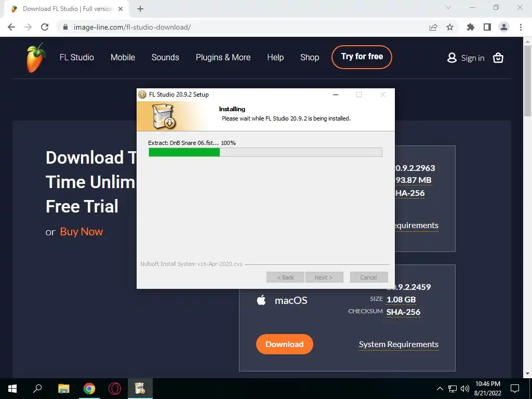
Task: Click the Apple macOS logo
Action: (x=261, y=300)
